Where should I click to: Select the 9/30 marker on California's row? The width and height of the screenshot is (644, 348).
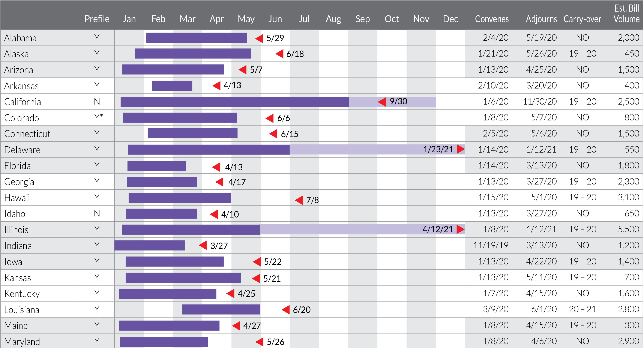(x=382, y=102)
